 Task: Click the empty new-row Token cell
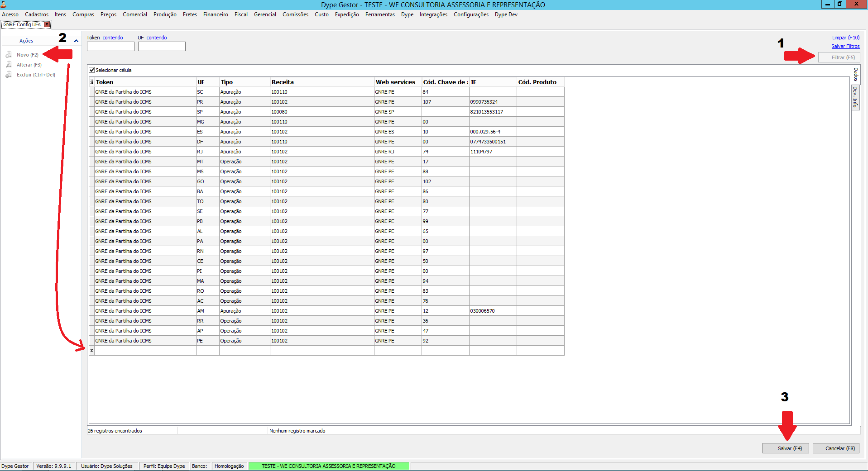tap(145, 351)
